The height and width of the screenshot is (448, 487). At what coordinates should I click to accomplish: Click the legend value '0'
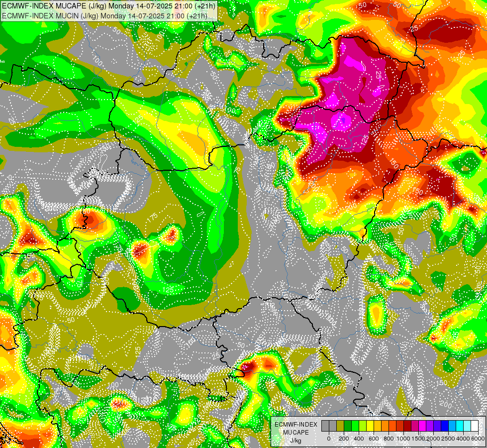click(x=329, y=439)
